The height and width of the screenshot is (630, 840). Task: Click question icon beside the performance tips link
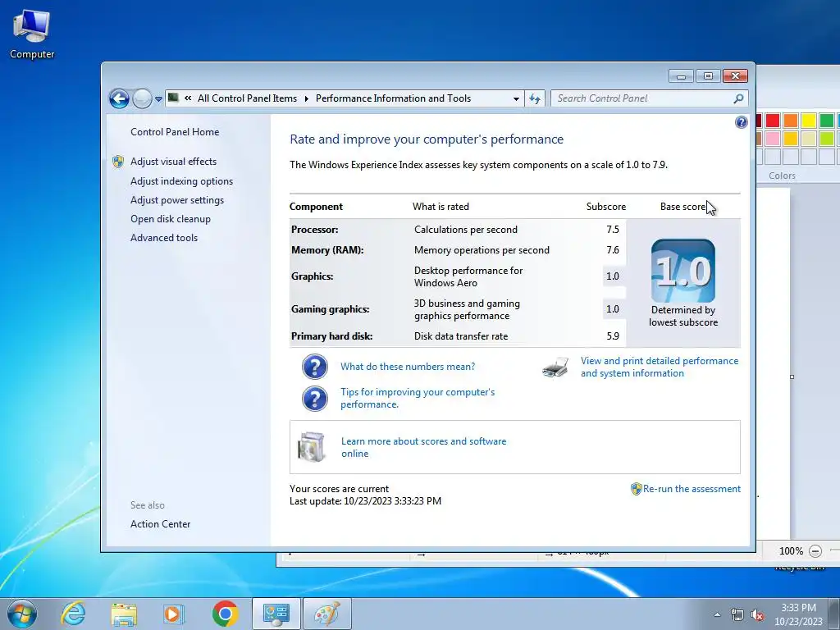pos(314,399)
